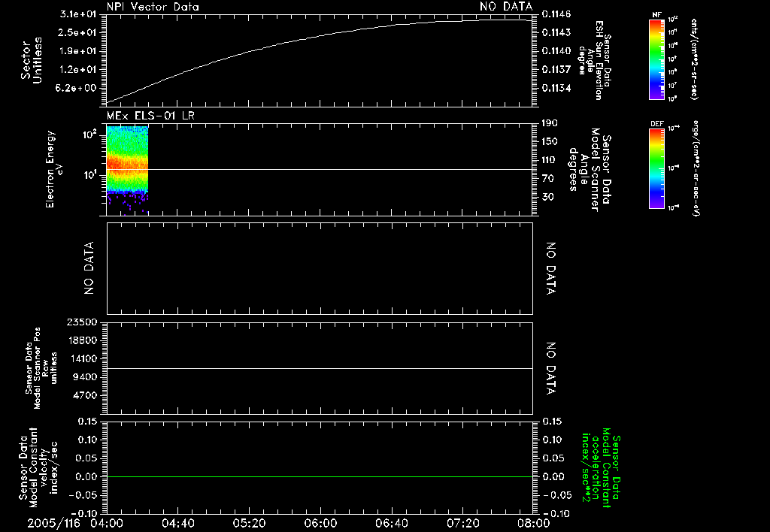Image resolution: width=770 pixels, height=532 pixels.
Task: Click the 150 scanner angle tick
Action: click(550, 141)
